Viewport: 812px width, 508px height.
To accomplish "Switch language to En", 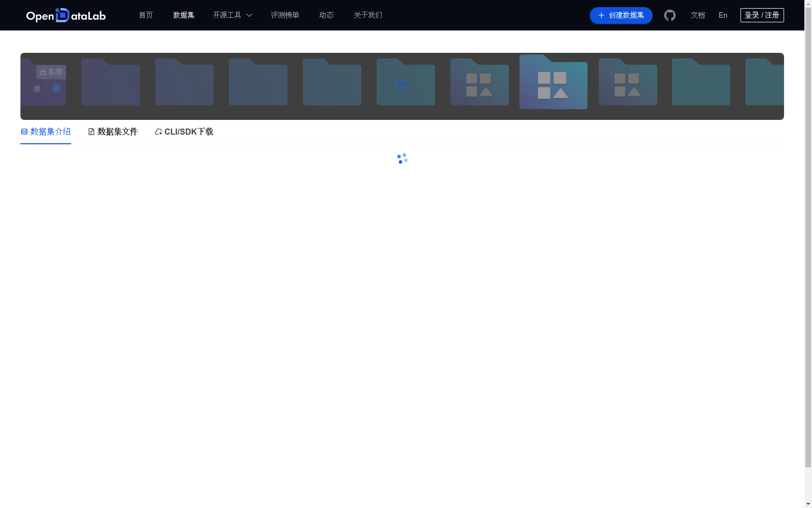I will 723,15.
